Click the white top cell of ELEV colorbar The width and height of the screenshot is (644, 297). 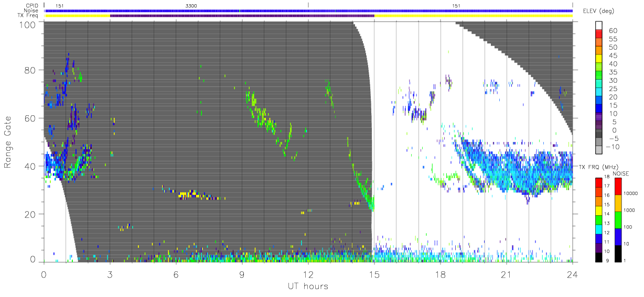(599, 25)
